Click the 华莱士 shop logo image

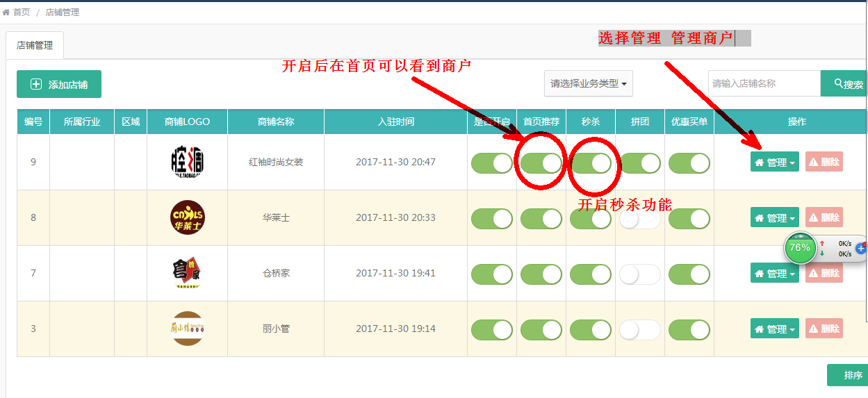[188, 217]
